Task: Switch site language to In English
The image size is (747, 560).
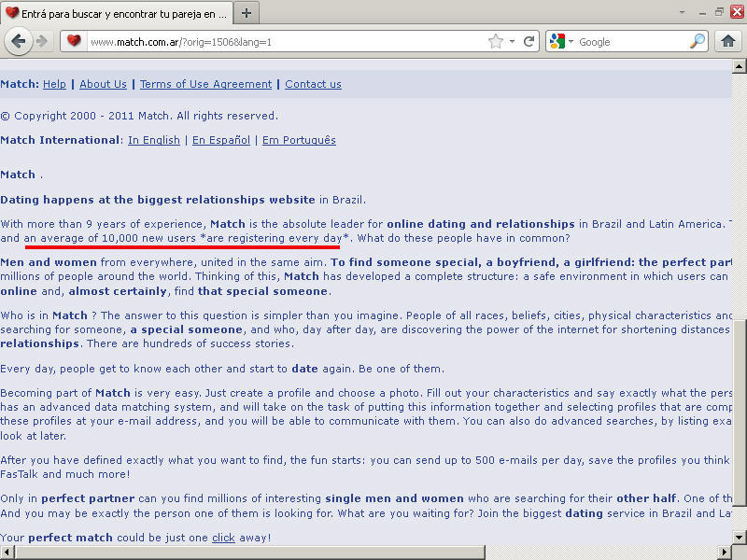Action: (x=154, y=140)
